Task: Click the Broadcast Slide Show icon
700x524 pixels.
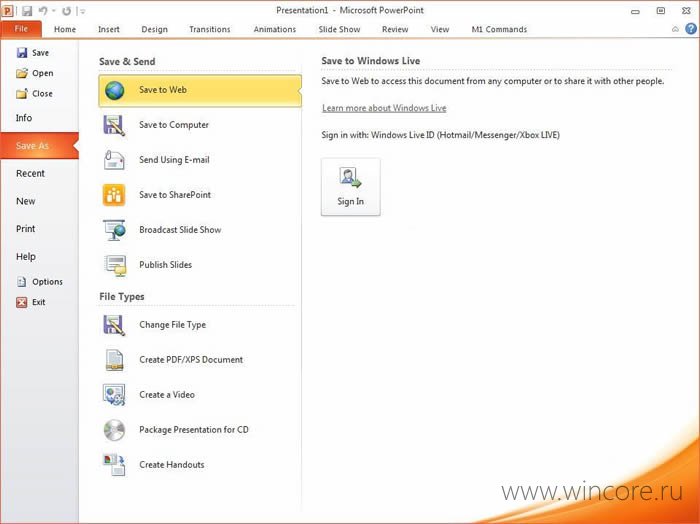Action: (x=114, y=230)
